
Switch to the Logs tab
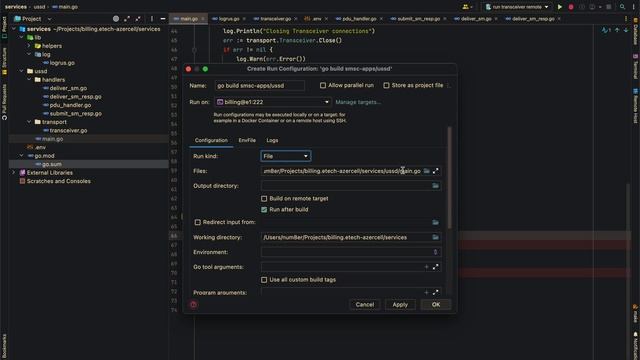[272, 140]
